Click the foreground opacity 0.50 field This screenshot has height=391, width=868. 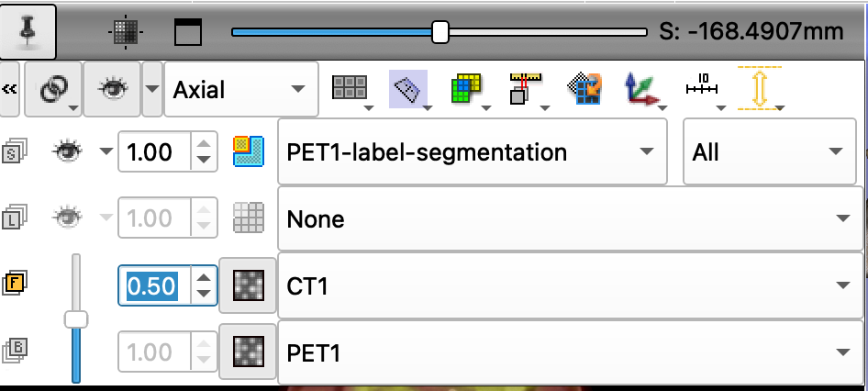tap(154, 285)
